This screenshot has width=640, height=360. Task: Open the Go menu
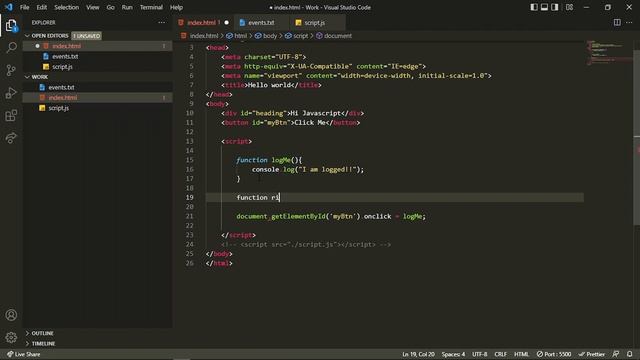(111, 7)
